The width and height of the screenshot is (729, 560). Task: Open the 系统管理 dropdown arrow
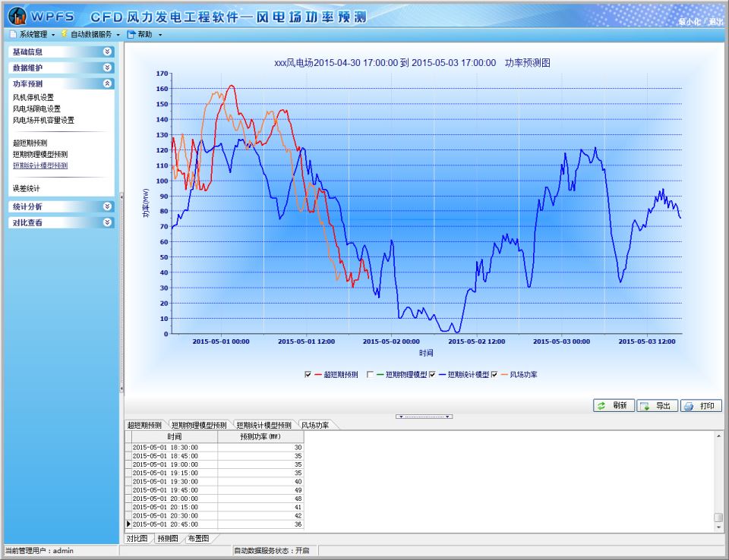pyautogui.click(x=53, y=35)
